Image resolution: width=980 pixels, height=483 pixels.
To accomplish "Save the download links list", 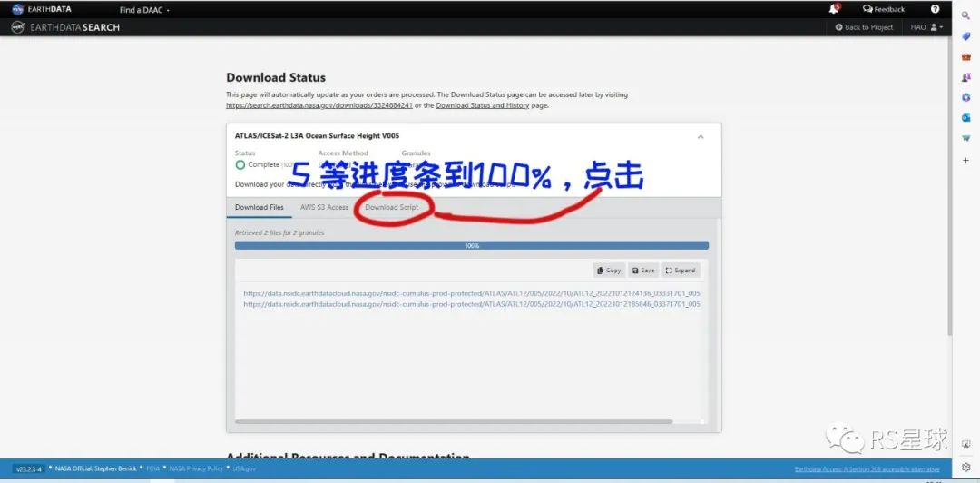I will tap(643, 271).
